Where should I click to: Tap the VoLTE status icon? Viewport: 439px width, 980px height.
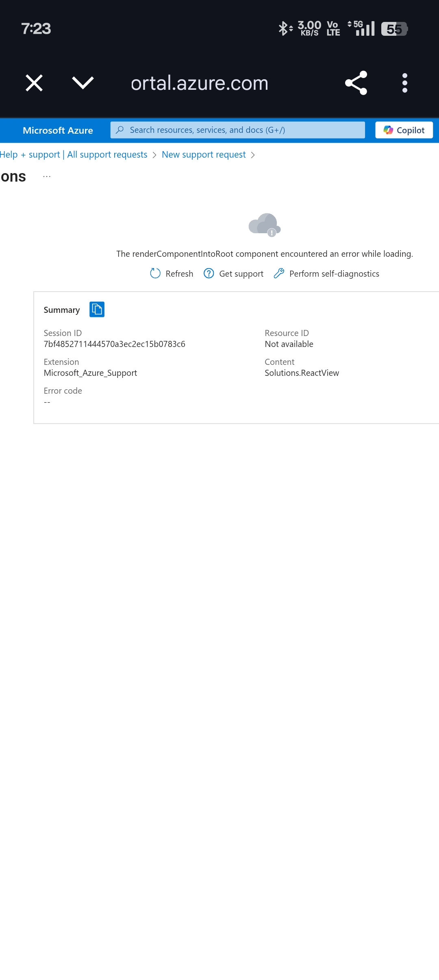pos(333,28)
